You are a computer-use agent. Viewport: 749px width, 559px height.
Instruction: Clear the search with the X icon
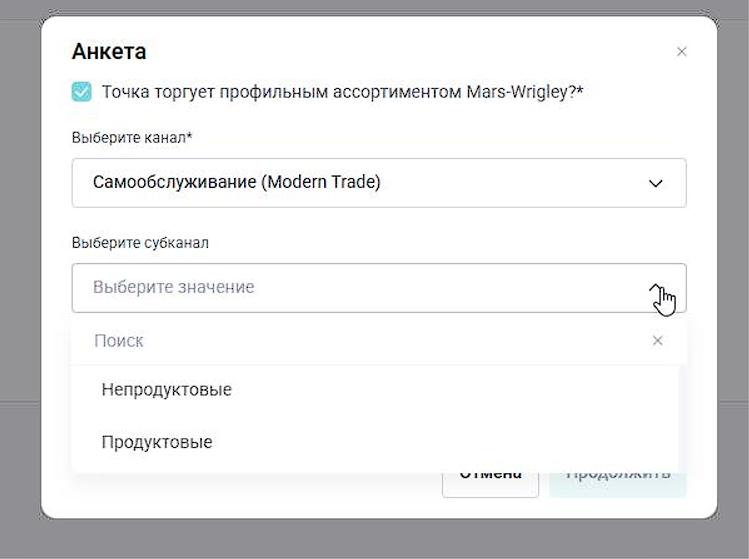click(657, 341)
